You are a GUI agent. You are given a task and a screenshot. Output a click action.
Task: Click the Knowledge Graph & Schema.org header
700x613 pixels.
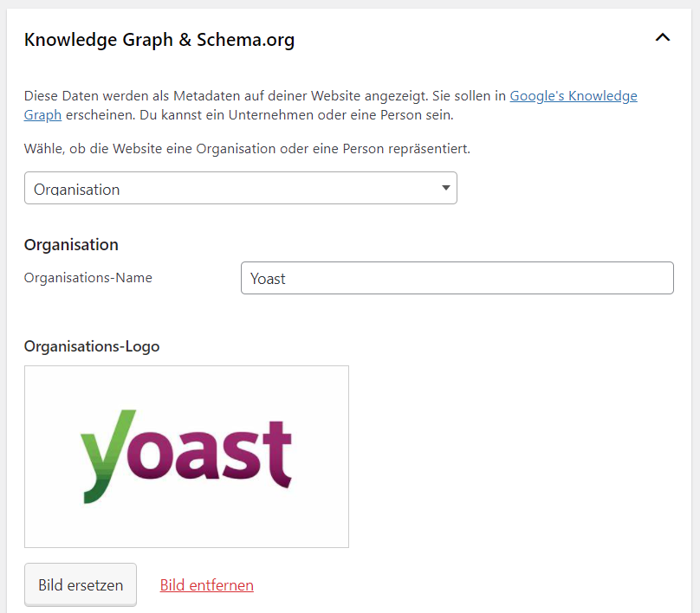[x=159, y=39]
